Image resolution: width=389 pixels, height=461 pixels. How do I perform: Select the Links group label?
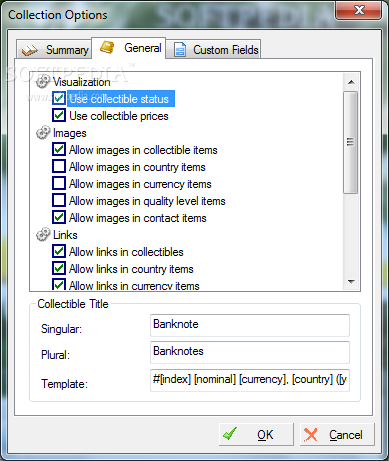point(65,235)
